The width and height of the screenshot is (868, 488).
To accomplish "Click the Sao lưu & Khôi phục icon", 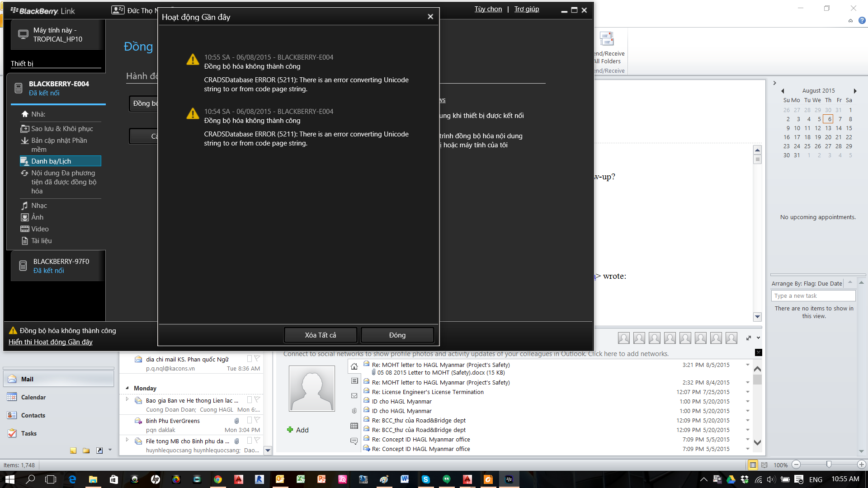I will click(x=25, y=129).
